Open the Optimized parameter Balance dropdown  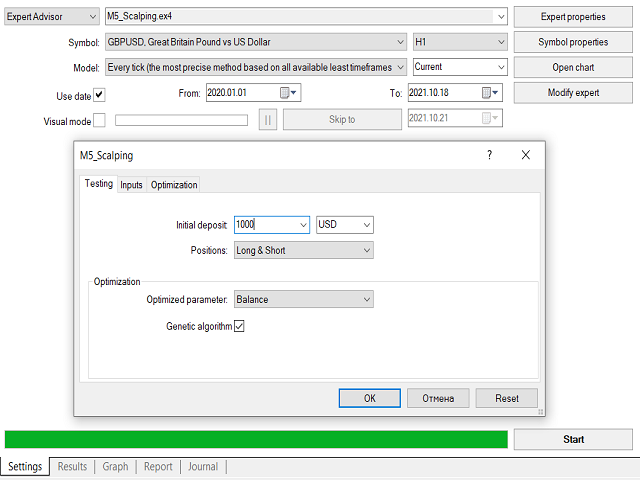(x=366, y=299)
